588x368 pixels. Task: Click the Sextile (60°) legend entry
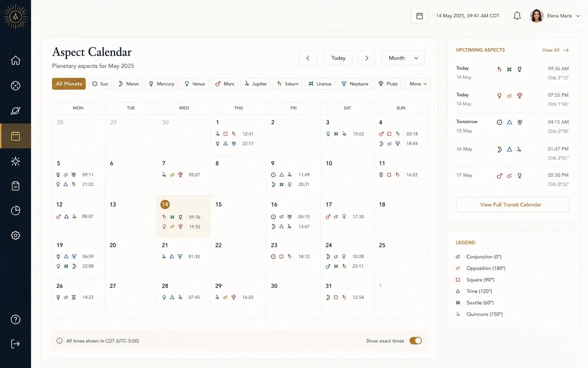point(475,303)
